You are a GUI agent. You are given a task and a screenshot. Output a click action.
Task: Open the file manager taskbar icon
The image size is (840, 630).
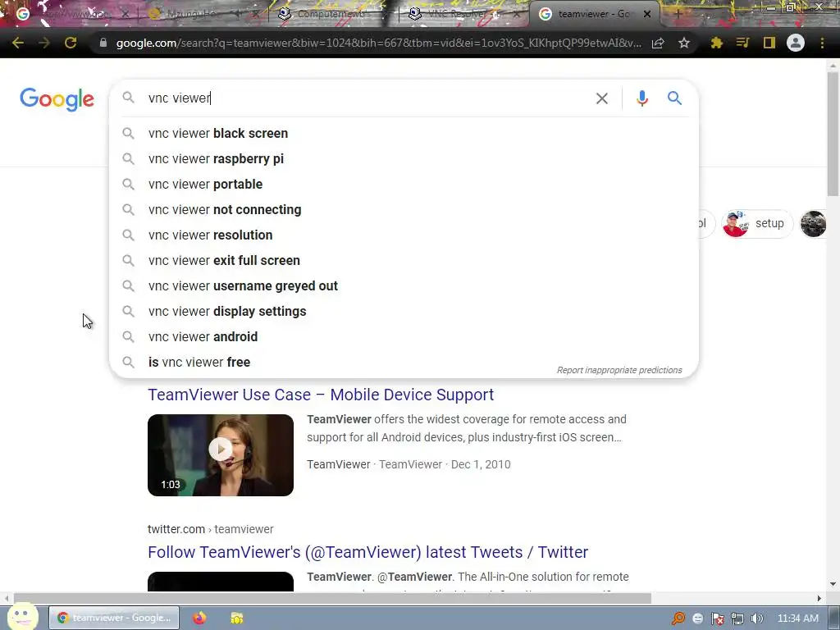pos(237,618)
